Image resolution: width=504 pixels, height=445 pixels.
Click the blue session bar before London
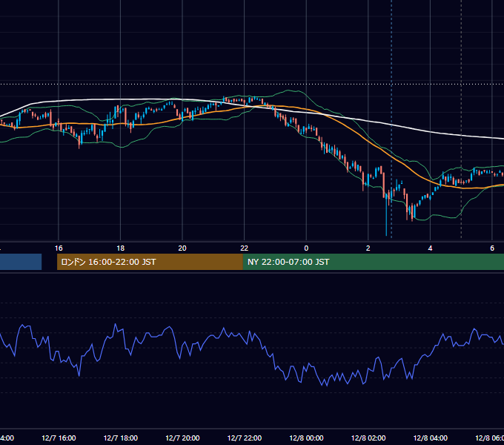pos(21,262)
